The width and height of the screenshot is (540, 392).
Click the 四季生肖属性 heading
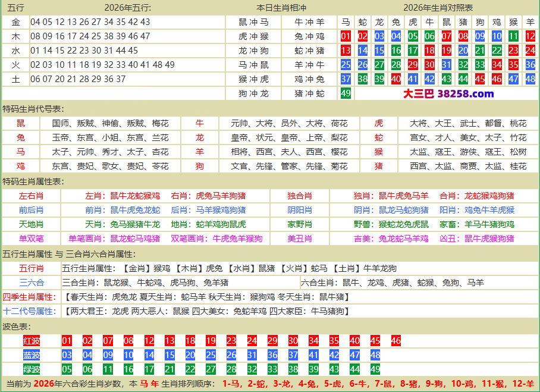coord(29,297)
